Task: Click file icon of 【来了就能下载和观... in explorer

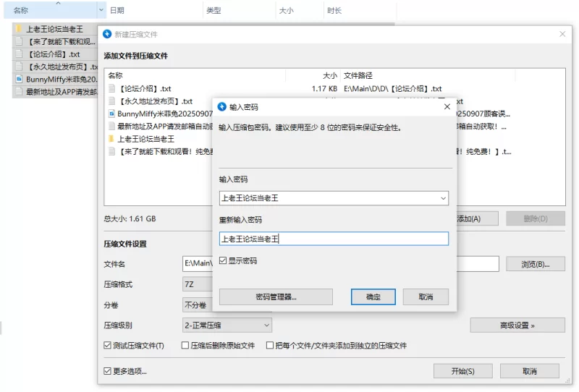Action: point(19,41)
